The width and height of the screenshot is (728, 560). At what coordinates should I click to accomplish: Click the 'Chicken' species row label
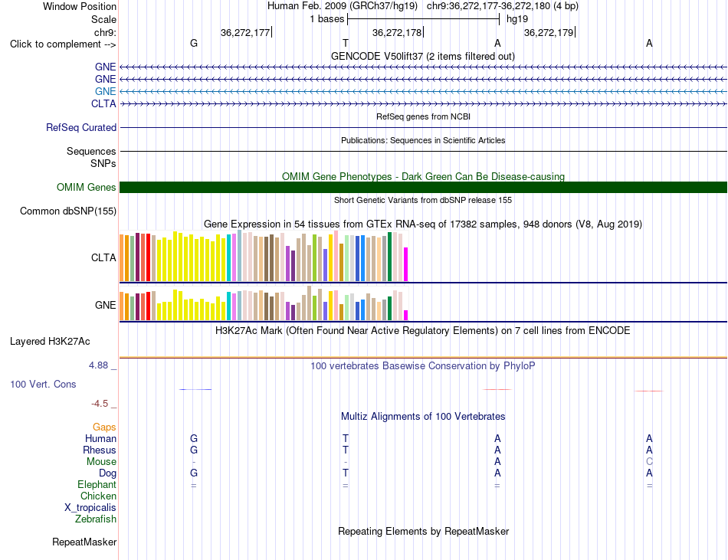point(98,496)
